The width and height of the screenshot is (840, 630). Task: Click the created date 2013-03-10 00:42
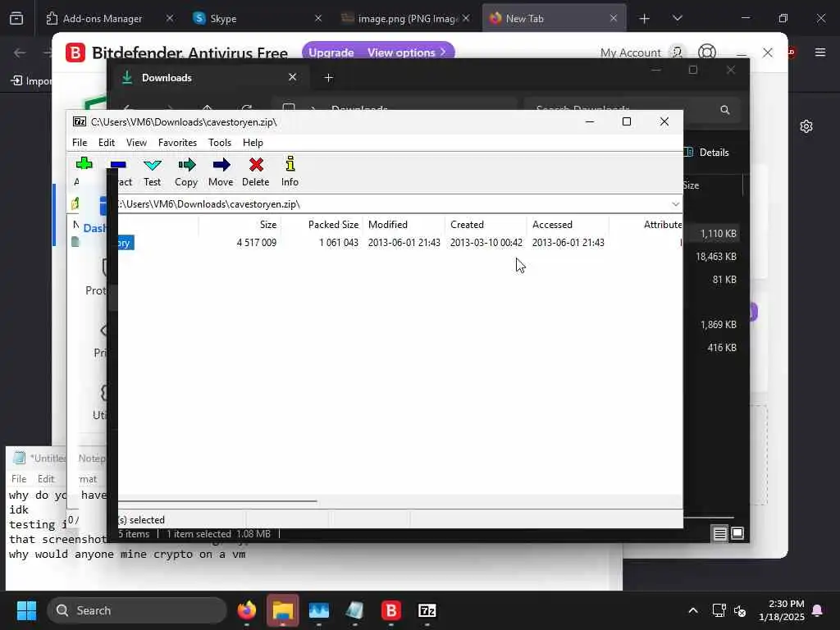486,243
